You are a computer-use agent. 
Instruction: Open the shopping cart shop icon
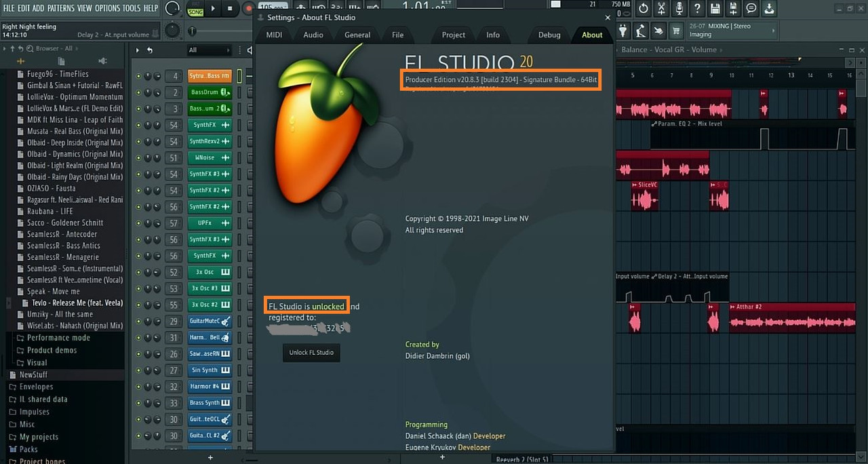click(676, 31)
